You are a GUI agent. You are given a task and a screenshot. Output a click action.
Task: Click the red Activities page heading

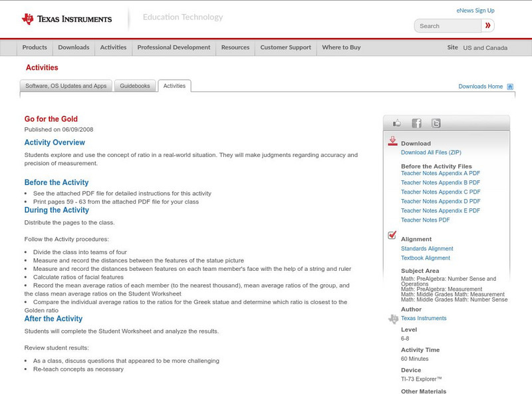pyautogui.click(x=42, y=68)
